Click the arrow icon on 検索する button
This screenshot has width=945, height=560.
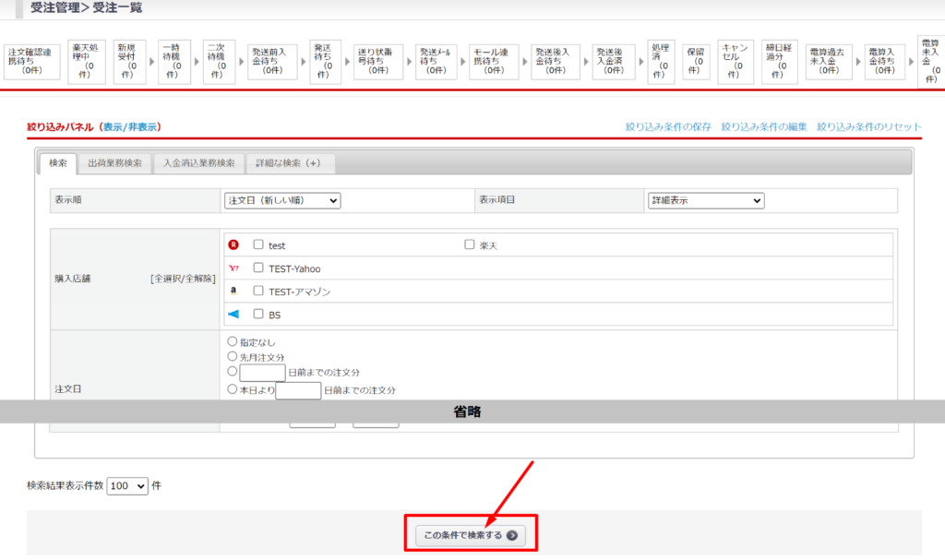click(512, 535)
